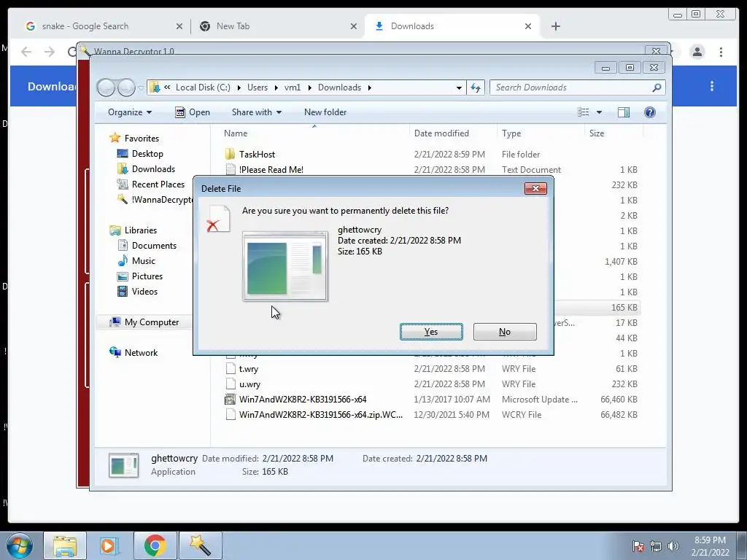Viewport: 747px width, 560px height.
Task: Expand arrow after Downloads breadcrumb
Action: [370, 87]
